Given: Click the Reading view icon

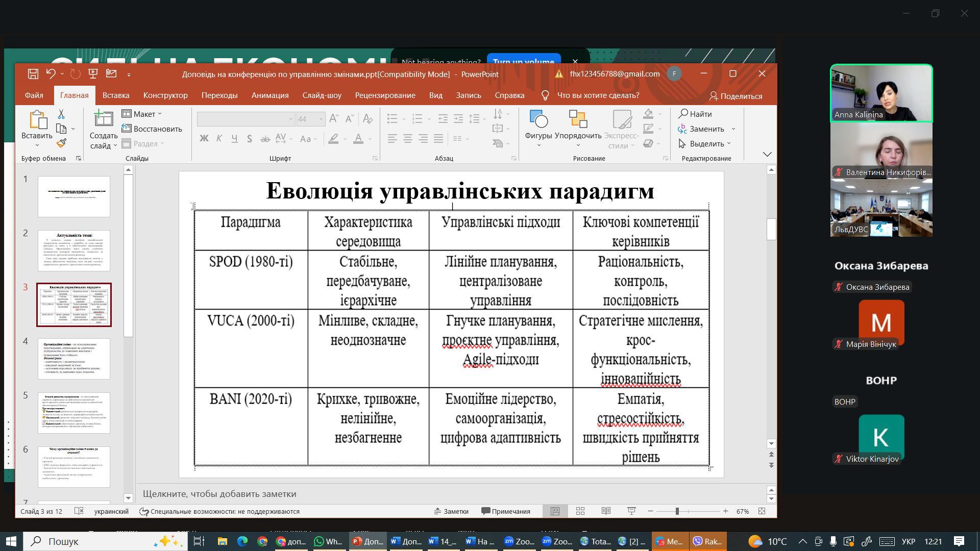Looking at the screenshot, I should pyautogui.click(x=606, y=511).
